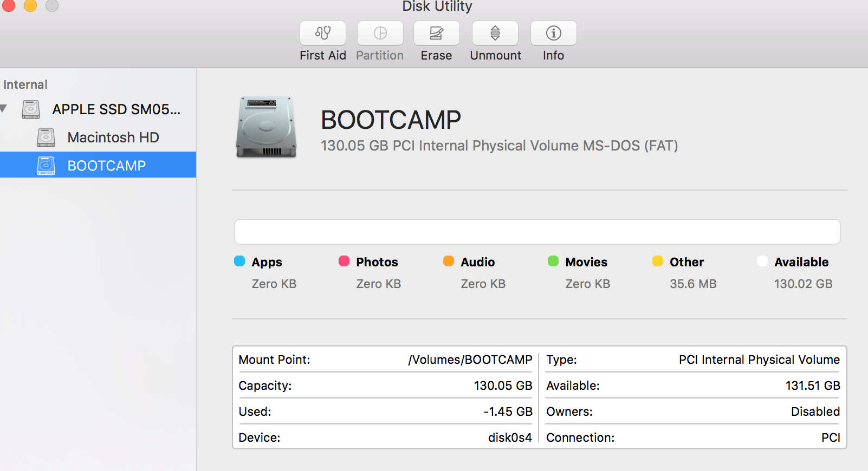Click the Audio legend label
This screenshot has height=471, width=868.
point(478,262)
